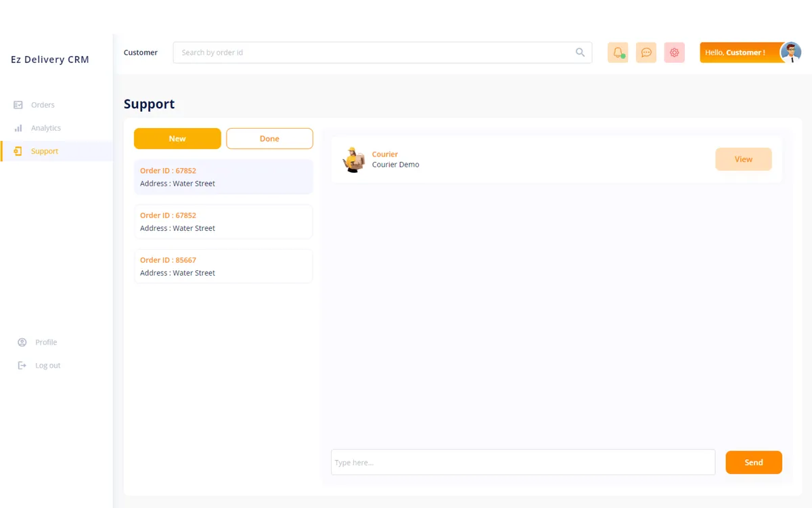Open the settings gear icon
Viewport: 812px width, 508px height.
point(675,53)
